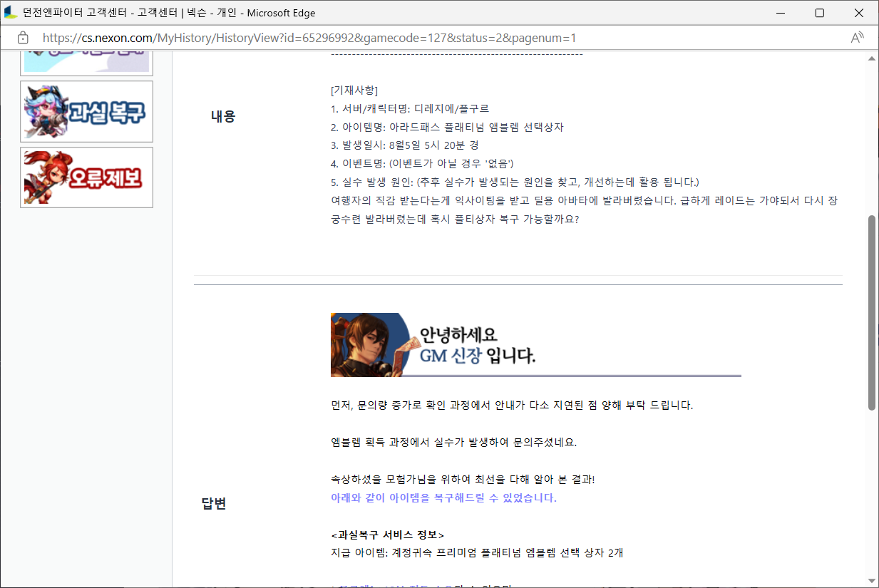This screenshot has width=879, height=588.
Task: Click the 내용 row label
Action: tap(222, 118)
